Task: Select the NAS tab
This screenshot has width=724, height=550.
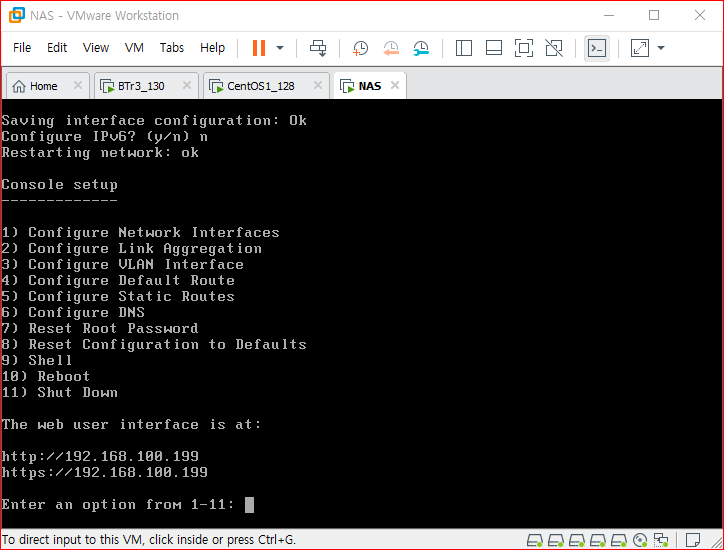Action: [x=370, y=86]
